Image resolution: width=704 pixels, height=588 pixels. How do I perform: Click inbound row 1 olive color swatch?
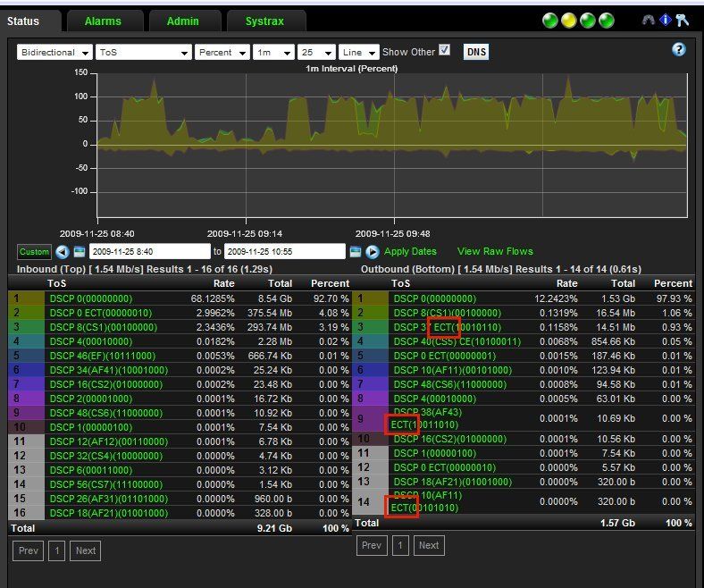(26, 298)
